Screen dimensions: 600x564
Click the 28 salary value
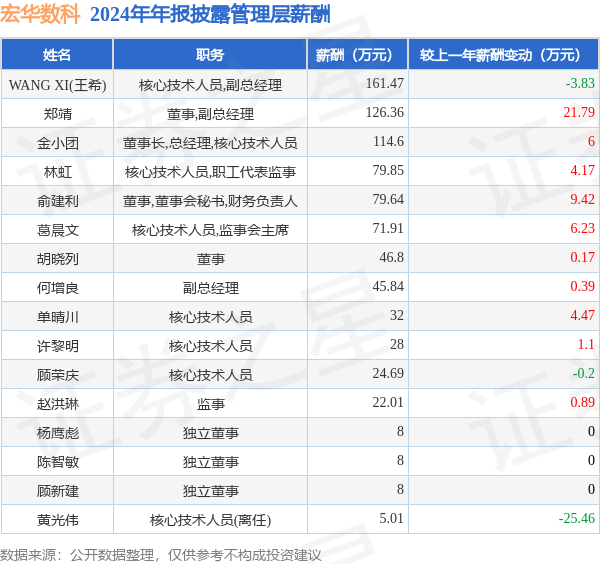397,344
